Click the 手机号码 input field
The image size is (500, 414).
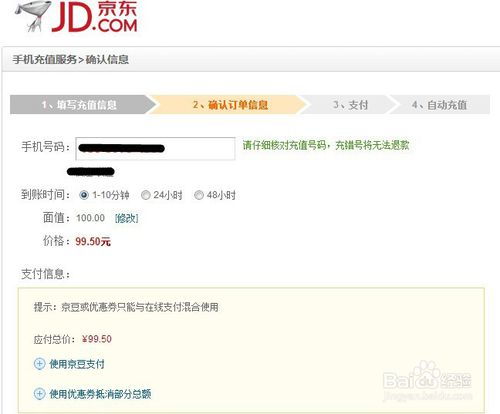[x=155, y=149]
